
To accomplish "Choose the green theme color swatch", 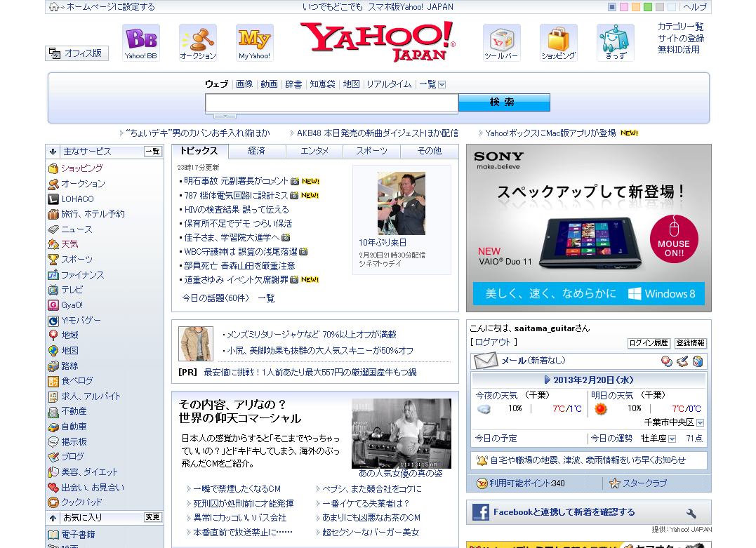I will pyautogui.click(x=647, y=7).
